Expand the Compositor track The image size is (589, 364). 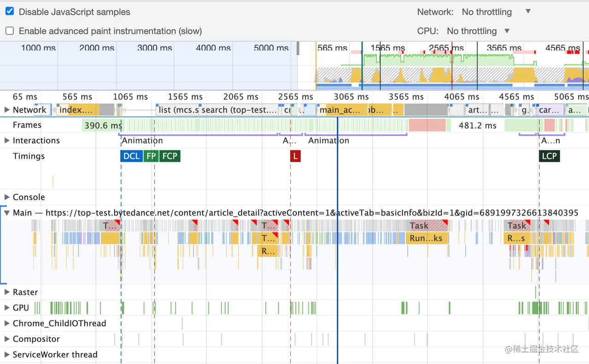(x=7, y=339)
